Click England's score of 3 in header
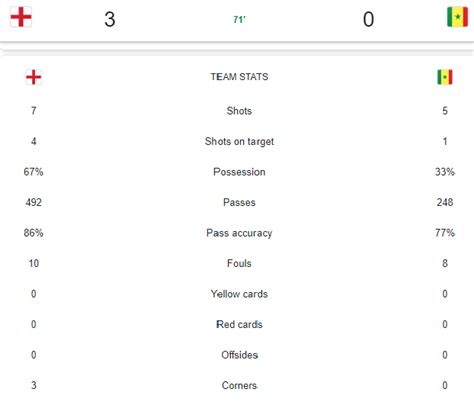The height and width of the screenshot is (405, 474). click(110, 19)
